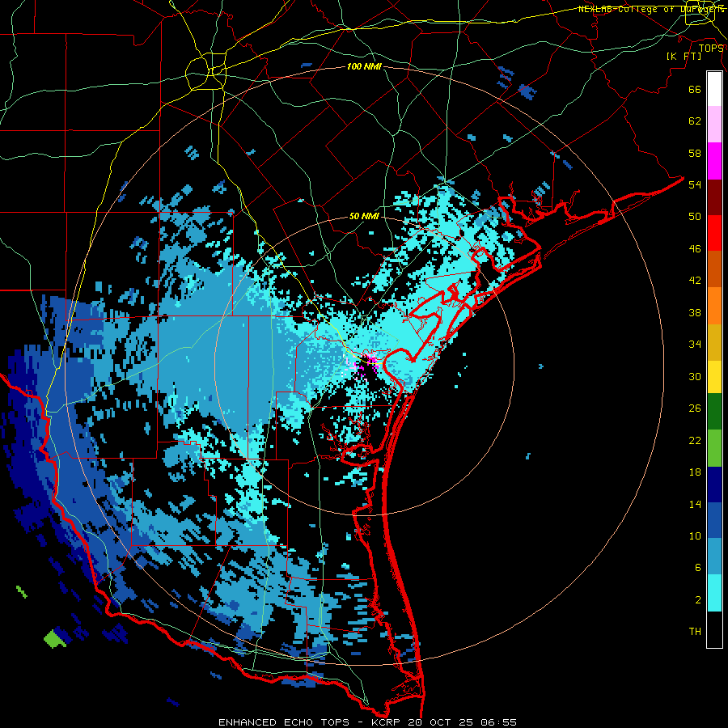This screenshot has height=728, width=728.
Task: Click the bright orange legend swatch
Action: pyautogui.click(x=714, y=306)
